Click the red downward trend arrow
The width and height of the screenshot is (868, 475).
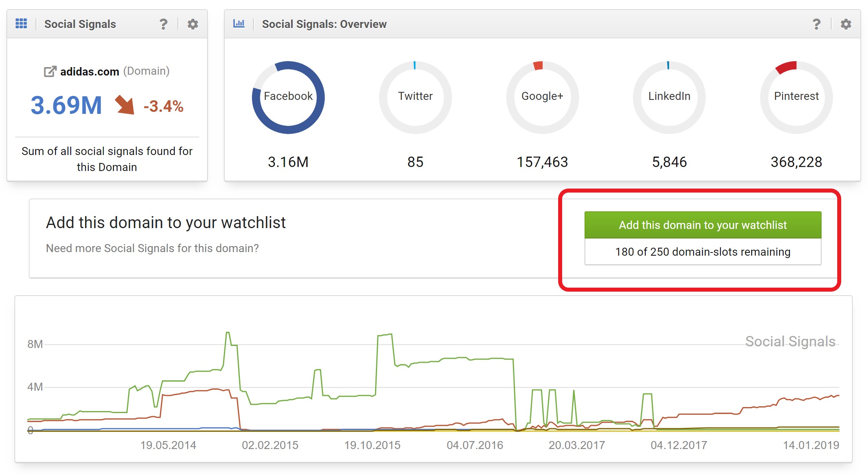pos(125,105)
